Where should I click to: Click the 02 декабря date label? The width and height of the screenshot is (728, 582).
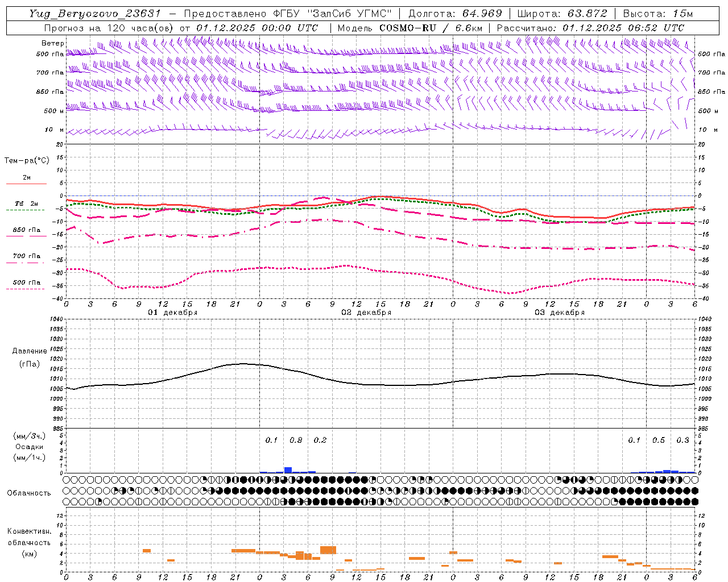pyautogui.click(x=366, y=313)
